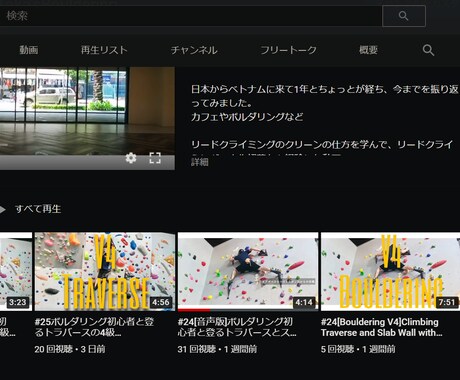This screenshot has height=380, width=460.
Task: Switch to the チャンネル tab
Action: [x=194, y=50]
